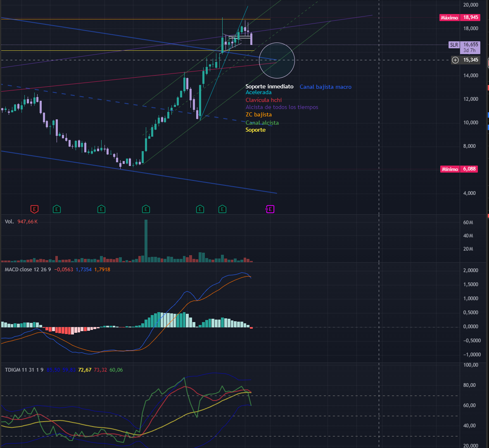Click the Vol. indicator legend
This screenshot has width=489, height=448.
(9, 222)
